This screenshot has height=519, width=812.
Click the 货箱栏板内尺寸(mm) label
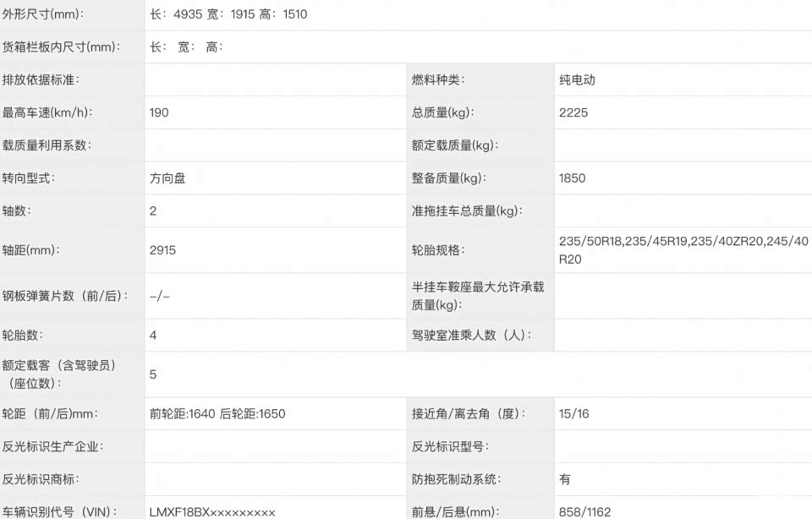pyautogui.click(x=61, y=47)
